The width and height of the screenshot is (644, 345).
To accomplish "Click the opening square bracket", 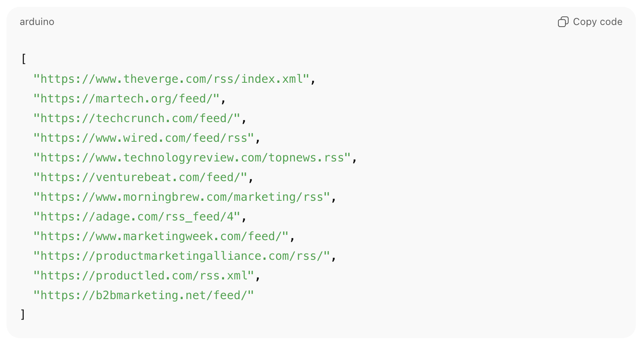I will [x=23, y=59].
